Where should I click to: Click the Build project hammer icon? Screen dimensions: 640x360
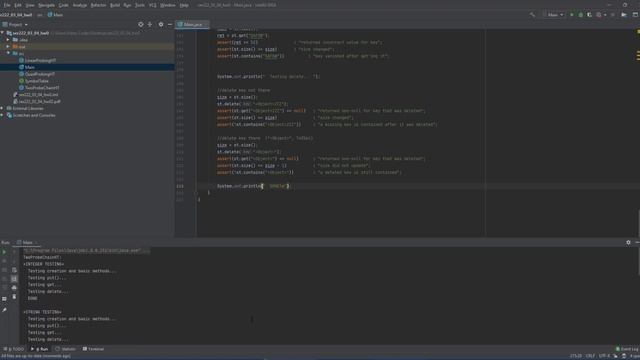pyautogui.click(x=532, y=15)
